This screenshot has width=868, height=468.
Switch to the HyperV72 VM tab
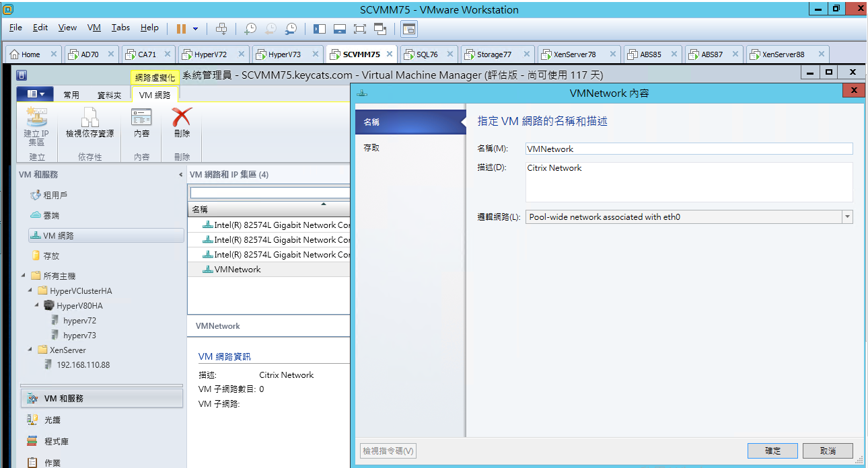point(213,54)
